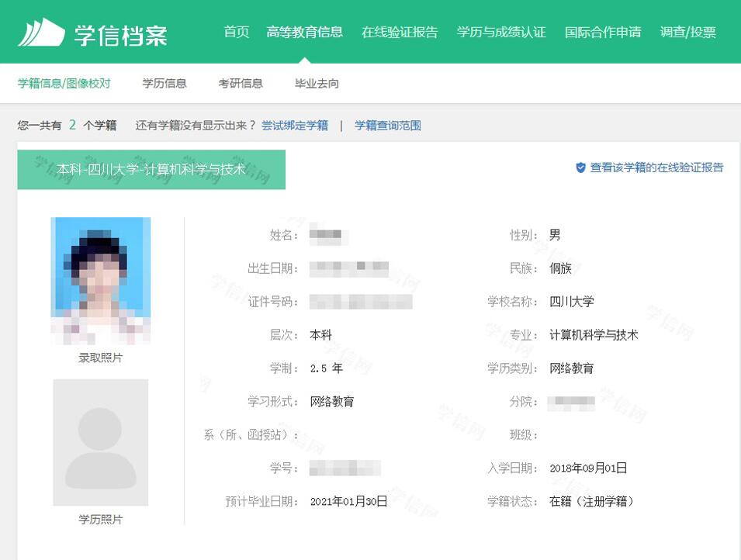Screen dimensions: 741x560
Task: Open 在线验证报告 in the navigation
Action: tap(400, 32)
